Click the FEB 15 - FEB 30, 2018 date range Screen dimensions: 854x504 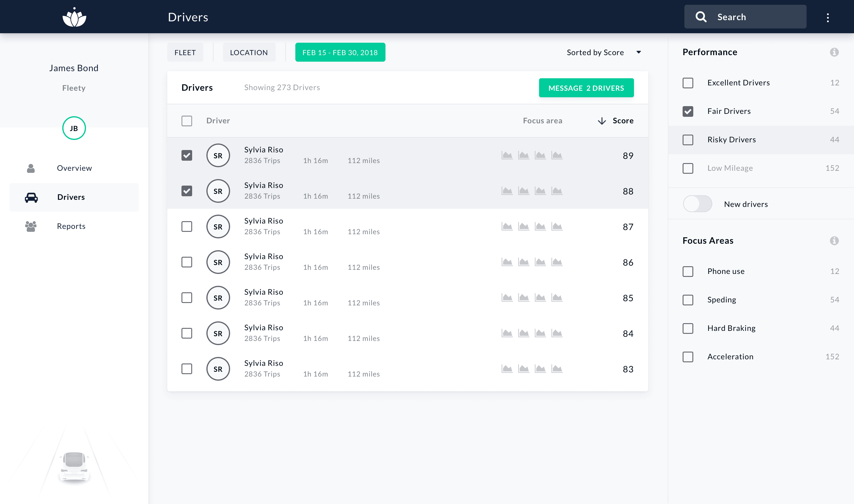[340, 52]
